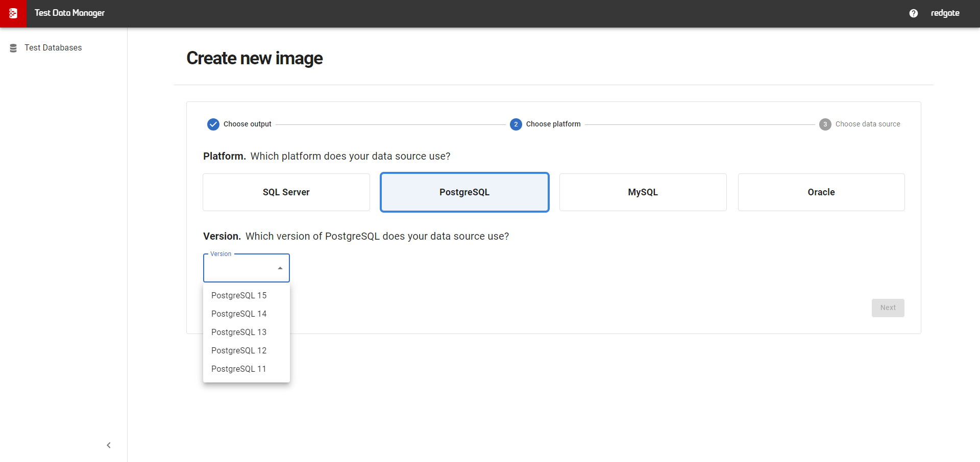Click the Redgate logo in the top bar
This screenshot has width=980, height=462.
(x=13, y=13)
